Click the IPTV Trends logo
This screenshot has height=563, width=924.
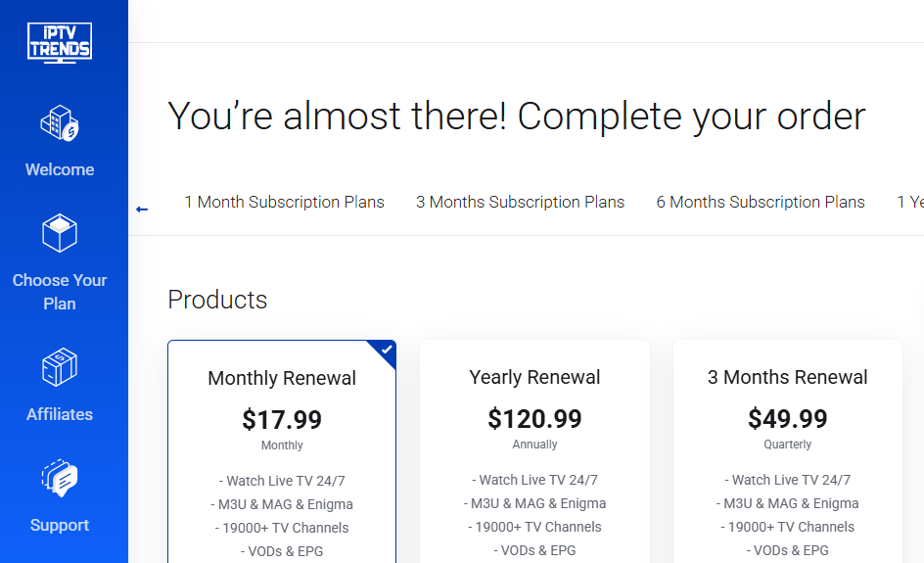[60, 42]
